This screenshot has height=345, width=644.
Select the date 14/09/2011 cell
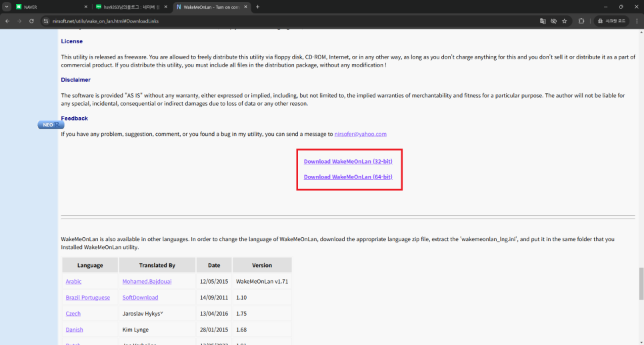[x=214, y=298]
